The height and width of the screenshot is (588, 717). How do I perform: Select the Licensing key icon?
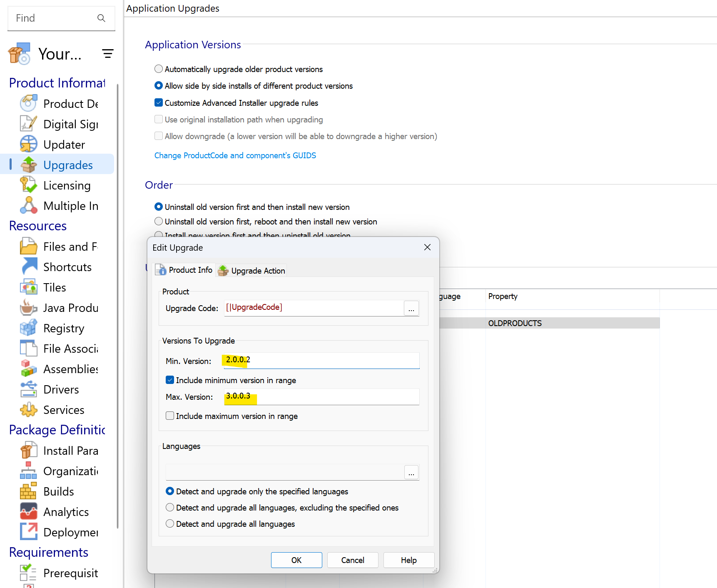pos(28,185)
